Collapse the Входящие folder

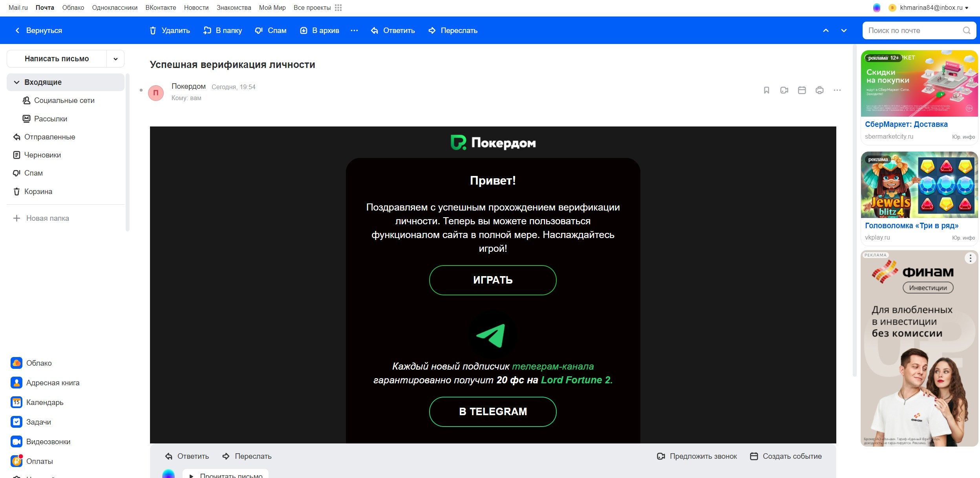[x=16, y=82]
